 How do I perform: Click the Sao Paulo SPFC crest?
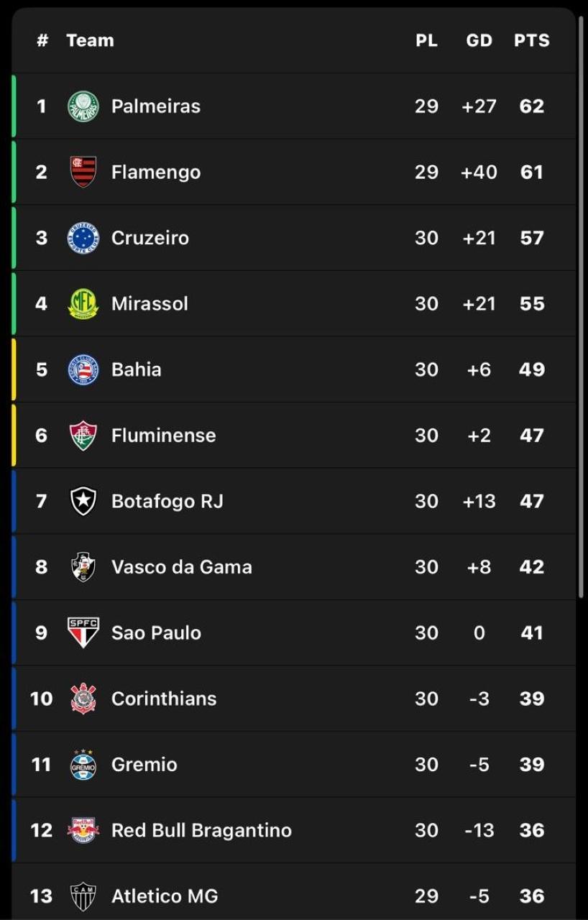[83, 632]
